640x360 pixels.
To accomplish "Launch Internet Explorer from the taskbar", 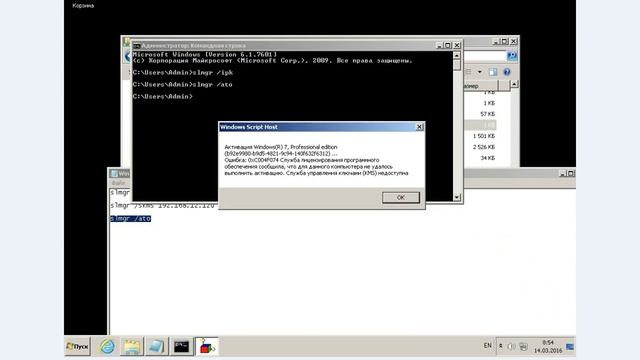I will click(107, 347).
